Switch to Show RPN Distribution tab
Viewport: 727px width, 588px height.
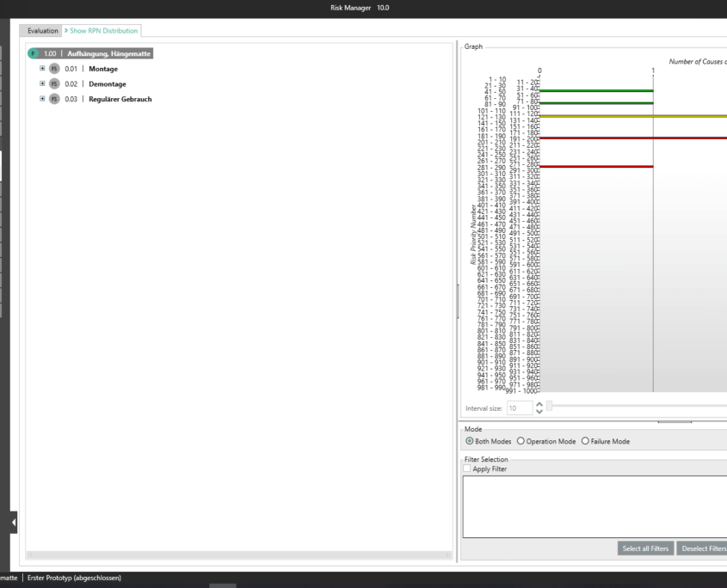click(102, 31)
